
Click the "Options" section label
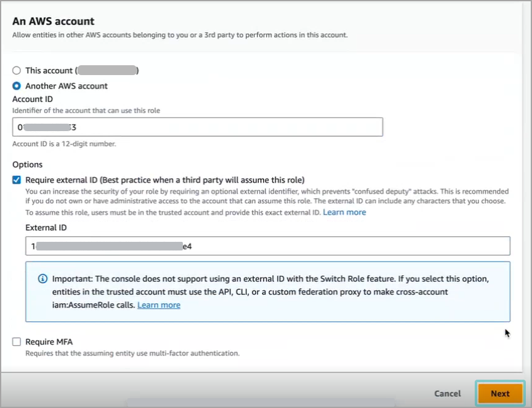point(26,164)
